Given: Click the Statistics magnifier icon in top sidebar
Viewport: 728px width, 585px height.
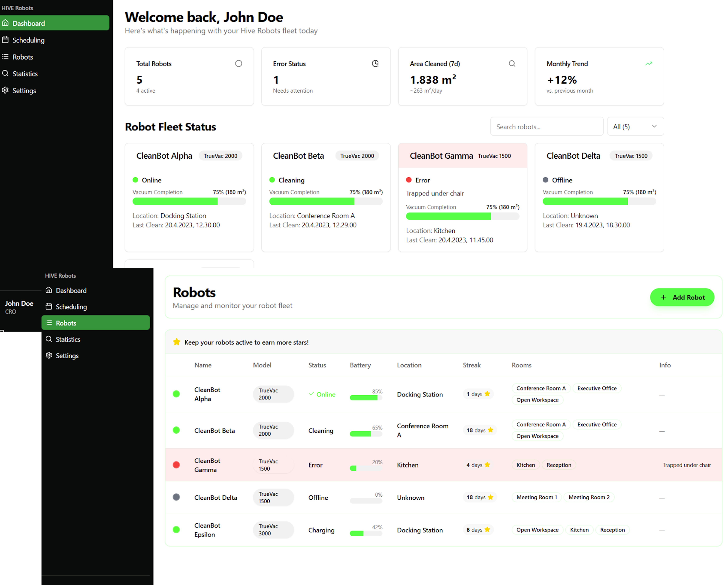Looking at the screenshot, I should (5, 73).
